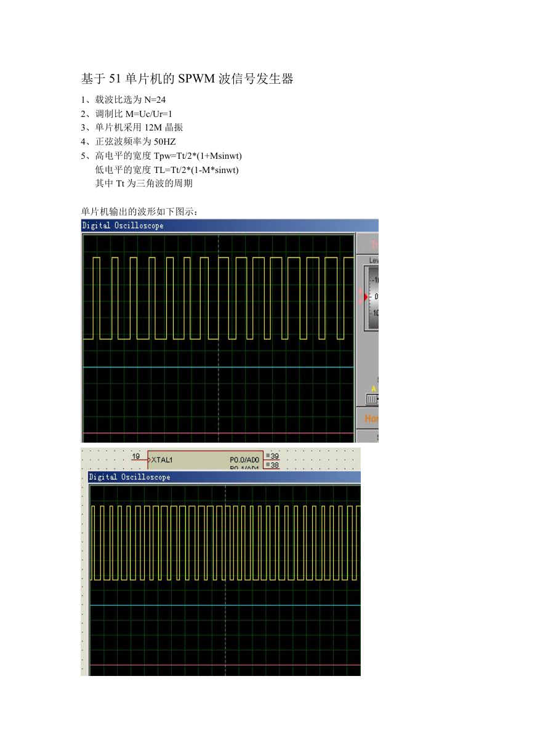Click the line stating N=24

pyautogui.click(x=124, y=99)
